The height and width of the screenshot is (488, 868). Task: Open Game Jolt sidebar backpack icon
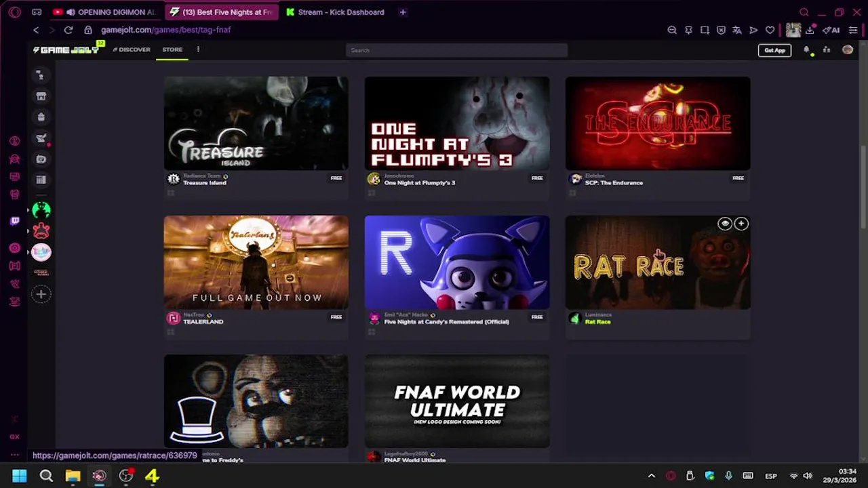tap(41, 117)
